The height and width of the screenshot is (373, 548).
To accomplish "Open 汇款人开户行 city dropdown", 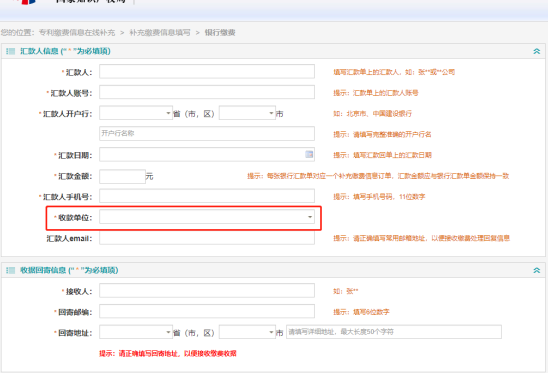I will click(247, 113).
